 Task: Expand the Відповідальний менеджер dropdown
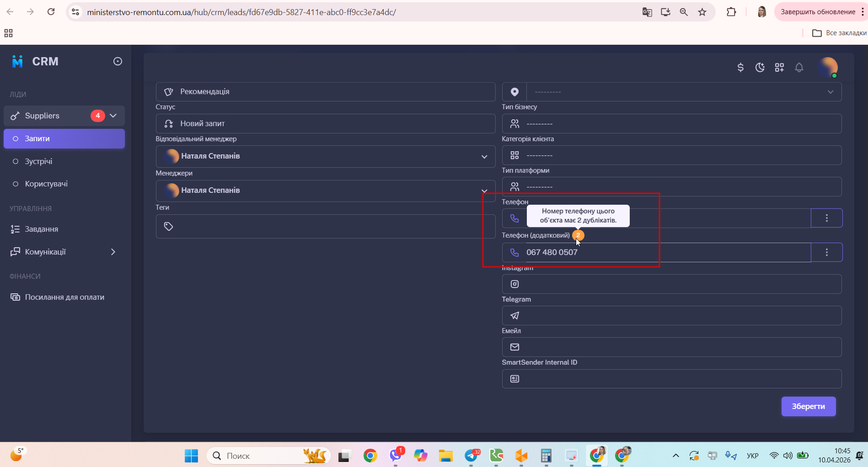point(326,156)
